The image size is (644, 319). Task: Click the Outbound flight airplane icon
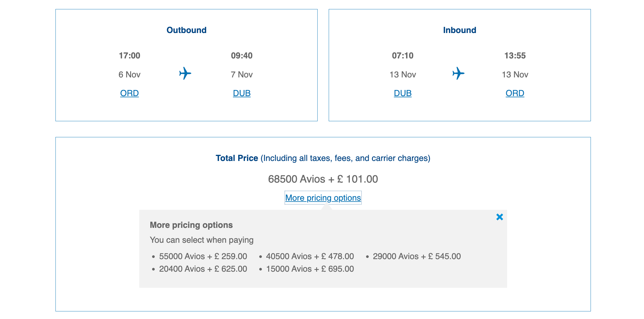[185, 73]
